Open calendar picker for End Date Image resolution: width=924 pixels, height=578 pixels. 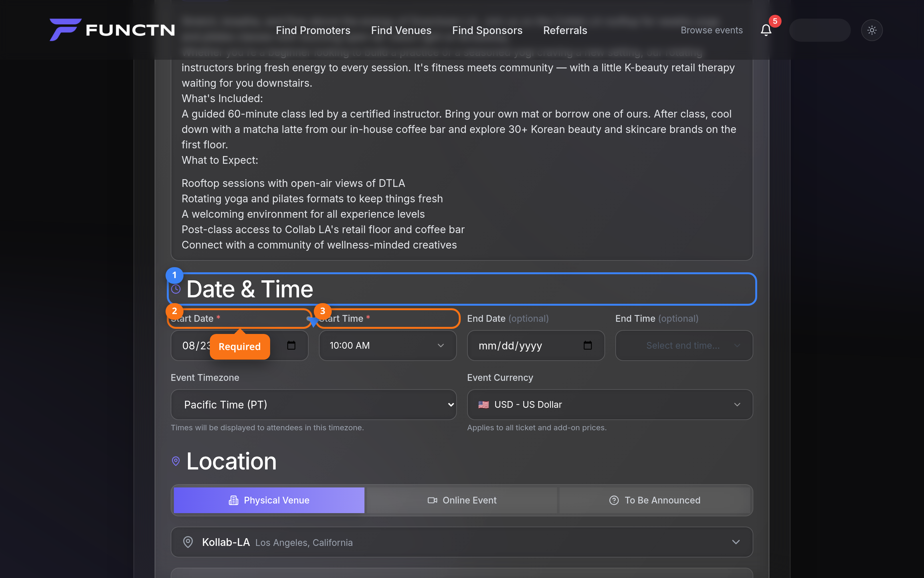588,346
